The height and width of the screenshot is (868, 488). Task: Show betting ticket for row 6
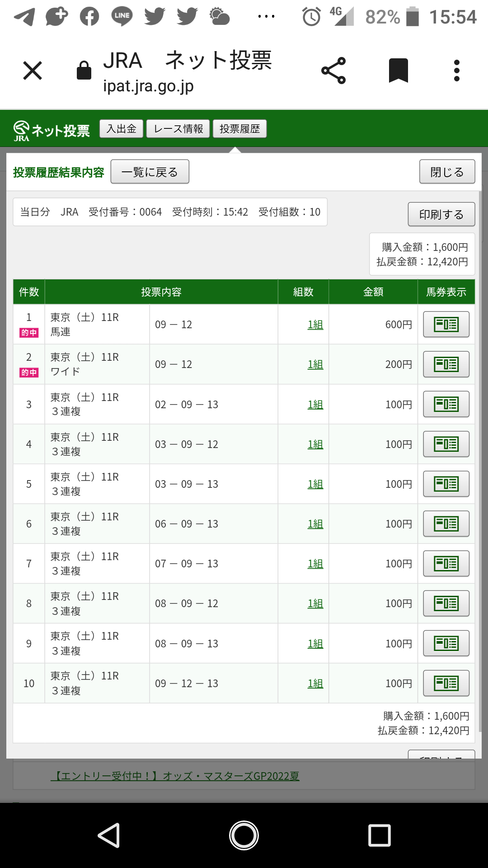click(446, 524)
